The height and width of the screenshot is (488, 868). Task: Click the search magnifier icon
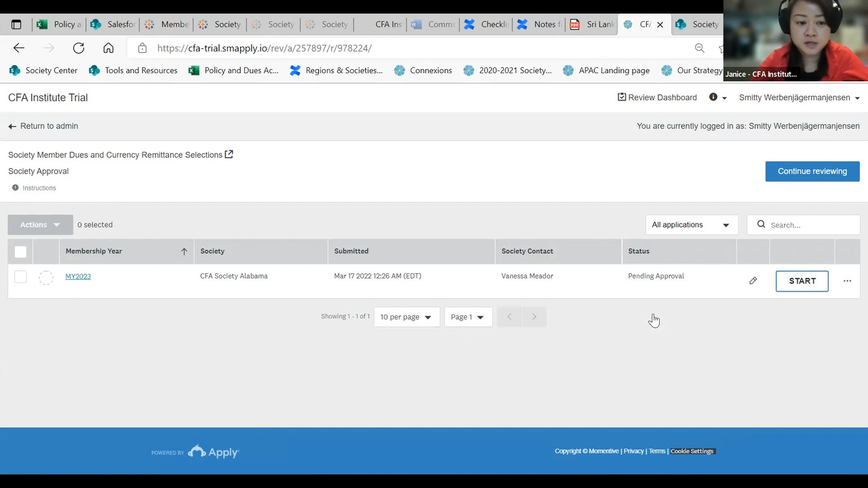761,224
